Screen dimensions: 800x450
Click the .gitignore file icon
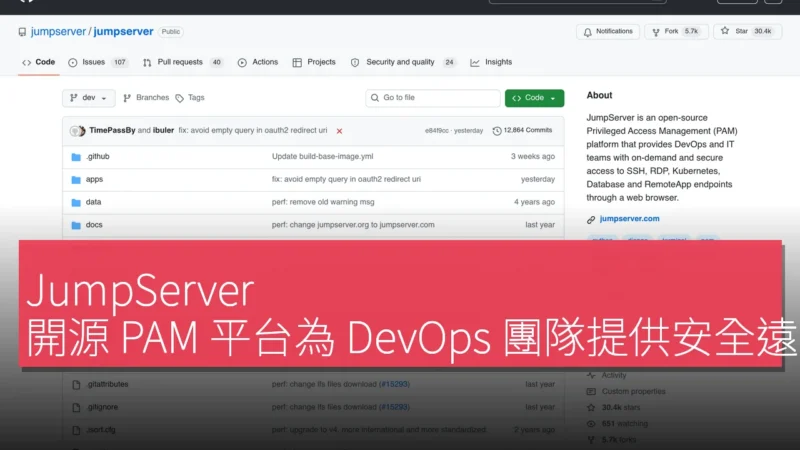pyautogui.click(x=76, y=408)
